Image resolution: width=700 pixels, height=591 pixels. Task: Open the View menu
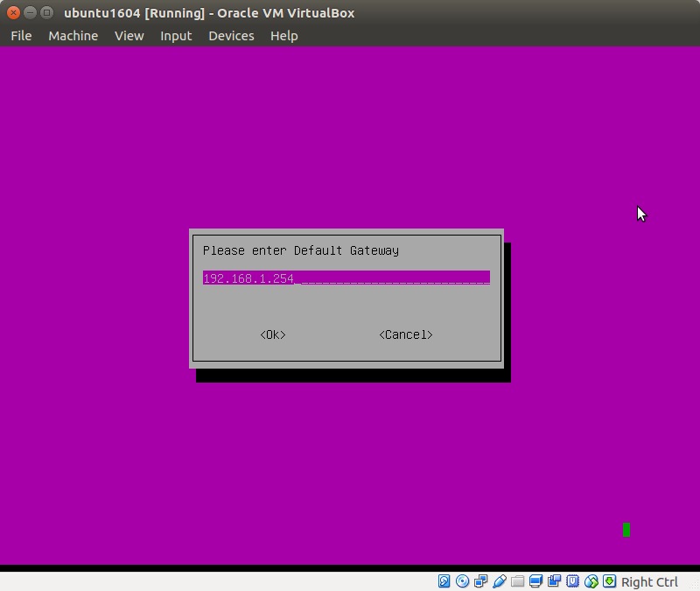(129, 36)
